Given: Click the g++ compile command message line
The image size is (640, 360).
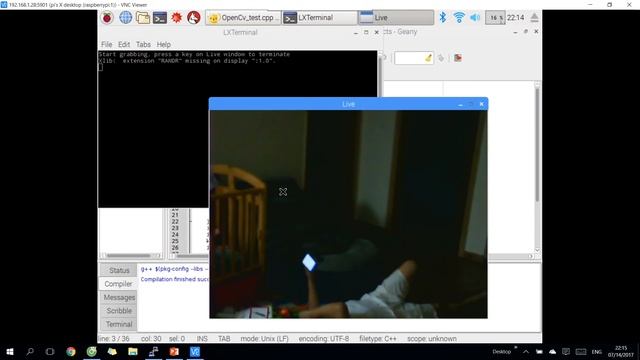Looking at the screenshot, I should point(174,269).
